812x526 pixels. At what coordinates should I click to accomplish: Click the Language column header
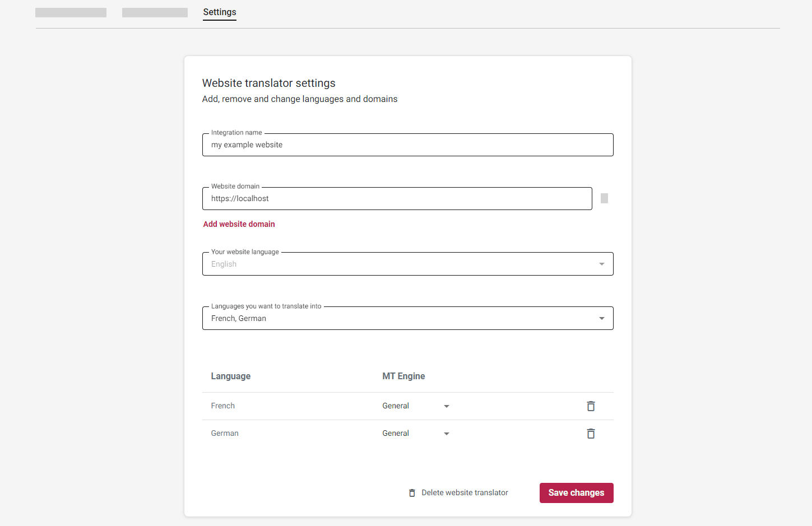coord(231,376)
